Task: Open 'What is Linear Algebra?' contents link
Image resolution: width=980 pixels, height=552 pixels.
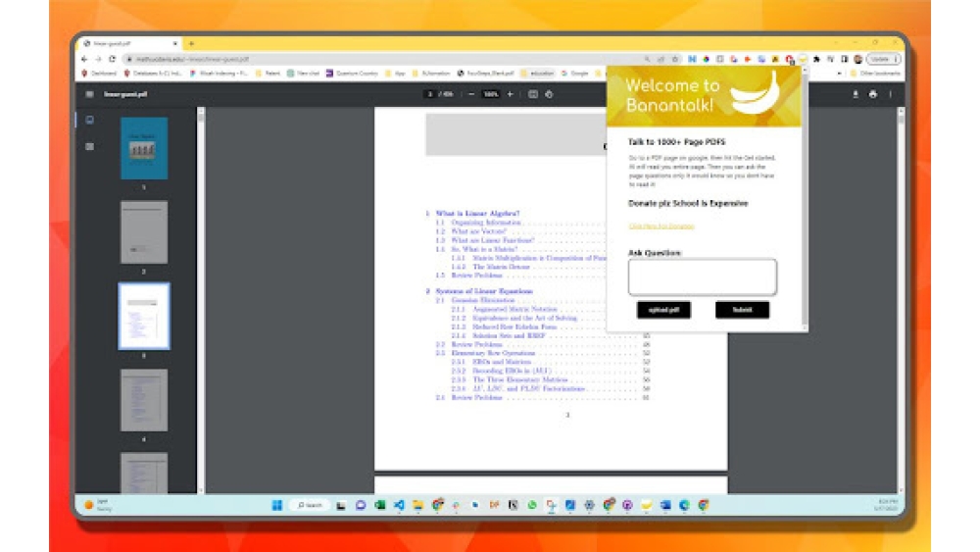Action: (477, 213)
